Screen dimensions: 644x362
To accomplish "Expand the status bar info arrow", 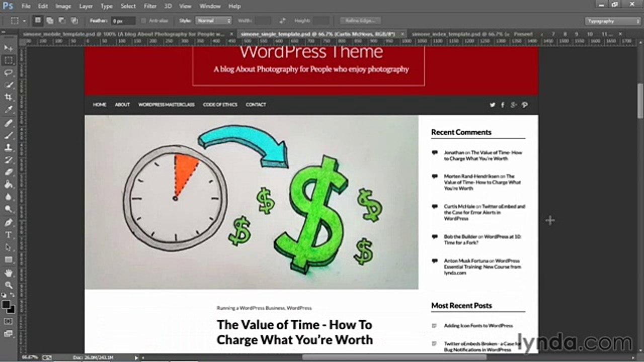I will (136, 357).
